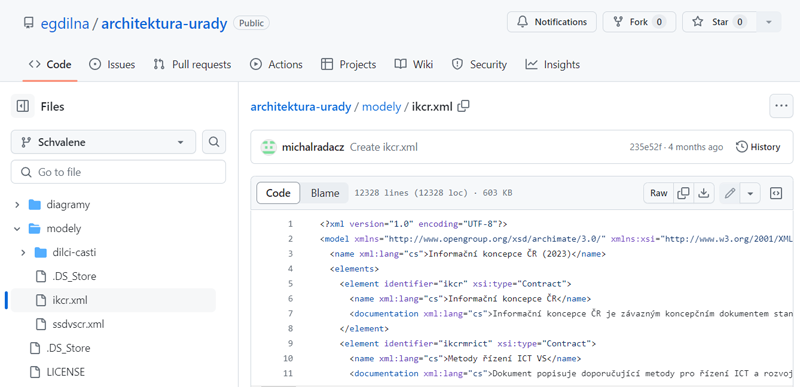Select the Code view toggle
800x387 pixels.
pos(278,193)
